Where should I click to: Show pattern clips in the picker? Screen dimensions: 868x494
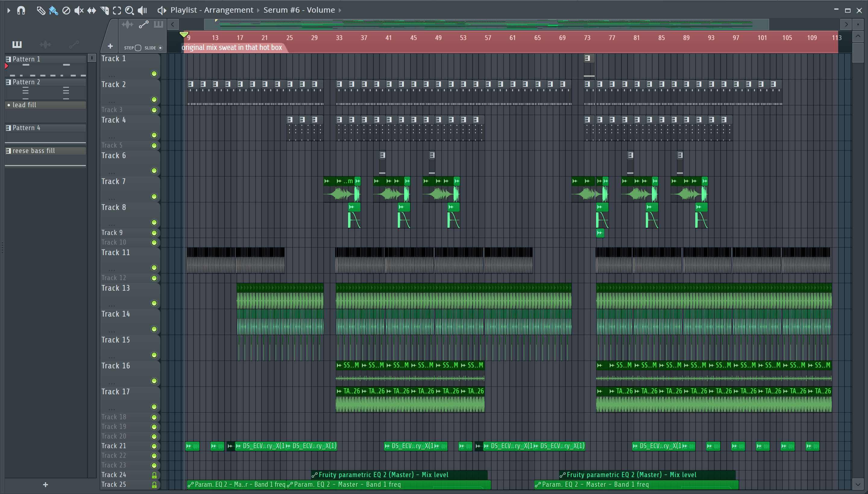click(x=17, y=45)
